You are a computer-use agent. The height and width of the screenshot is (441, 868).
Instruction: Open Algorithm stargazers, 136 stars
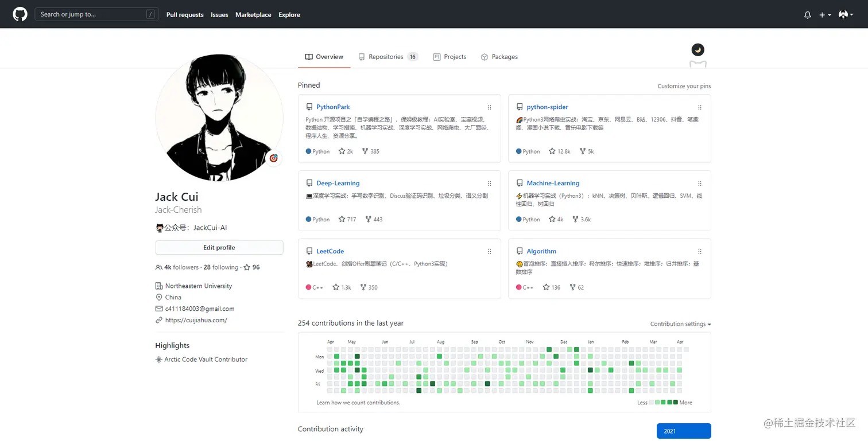pyautogui.click(x=552, y=287)
